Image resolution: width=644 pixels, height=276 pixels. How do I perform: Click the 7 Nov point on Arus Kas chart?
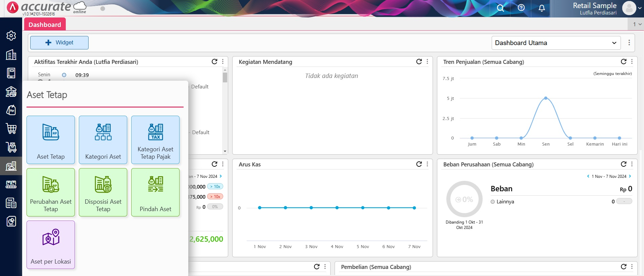(414, 208)
